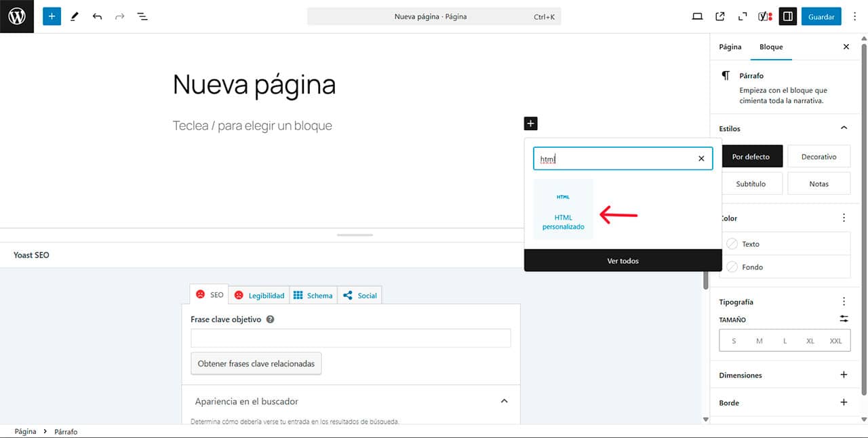
Task: Close the settings sidebar with the X
Action: tap(846, 47)
